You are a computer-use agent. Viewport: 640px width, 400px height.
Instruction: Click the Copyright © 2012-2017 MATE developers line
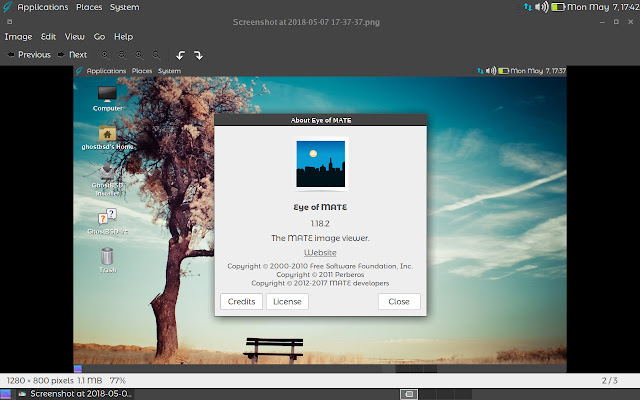[320, 283]
